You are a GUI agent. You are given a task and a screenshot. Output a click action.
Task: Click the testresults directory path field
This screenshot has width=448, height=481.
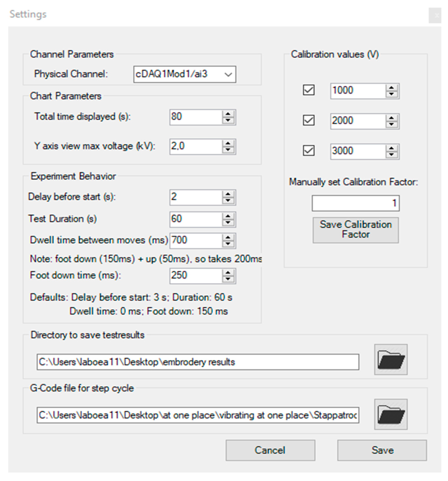(x=198, y=362)
